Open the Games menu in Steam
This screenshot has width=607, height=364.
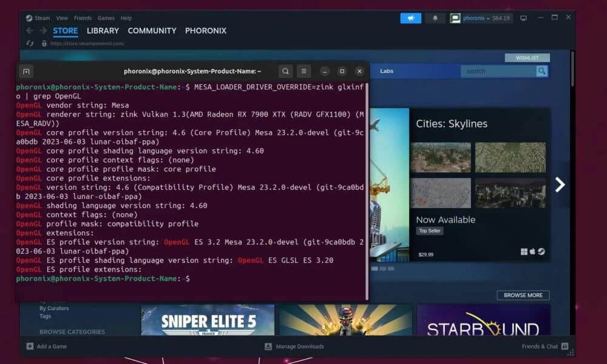[x=106, y=18]
